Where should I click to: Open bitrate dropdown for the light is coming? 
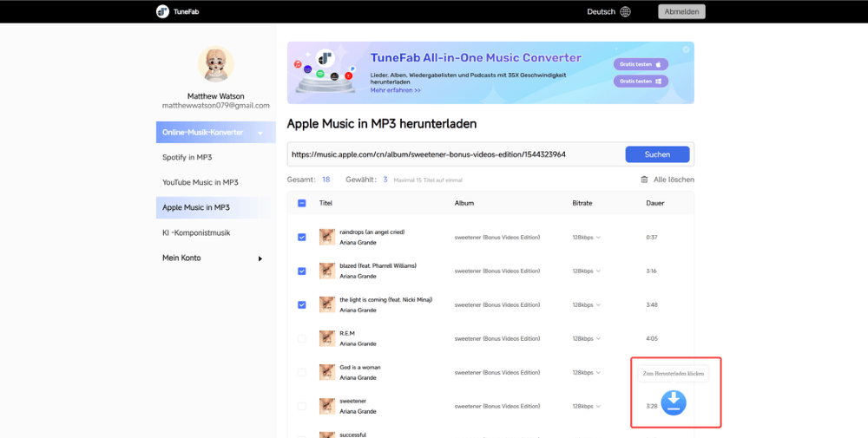click(x=586, y=304)
